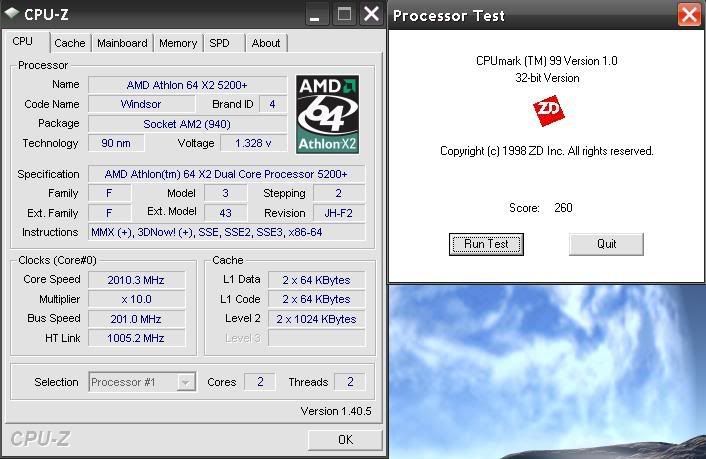
Task: Click the Windsor code name field
Action: point(141,105)
